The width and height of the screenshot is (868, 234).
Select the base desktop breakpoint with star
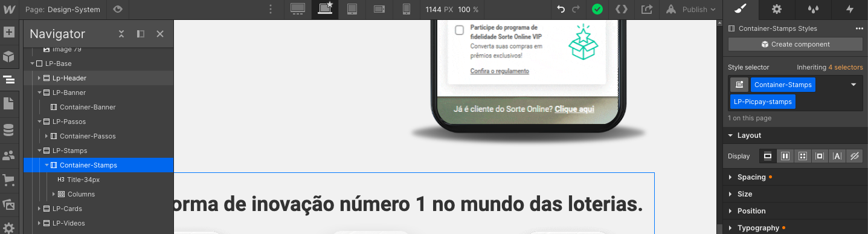tap(325, 9)
